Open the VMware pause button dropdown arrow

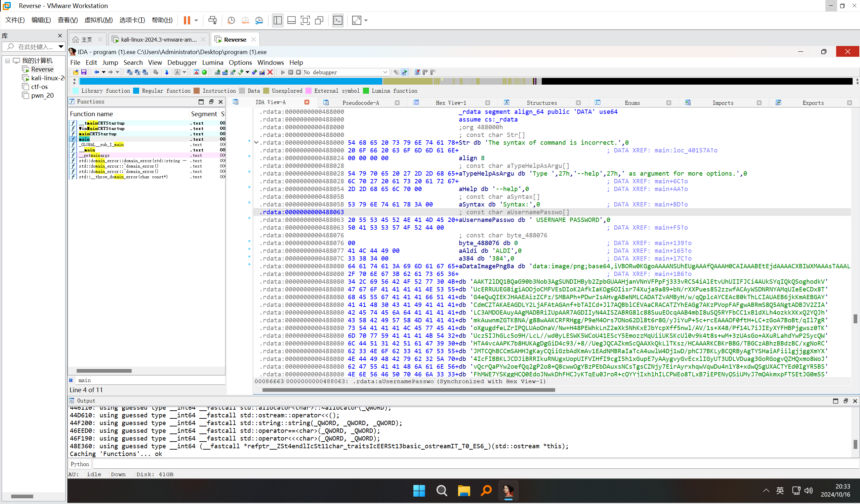point(196,20)
